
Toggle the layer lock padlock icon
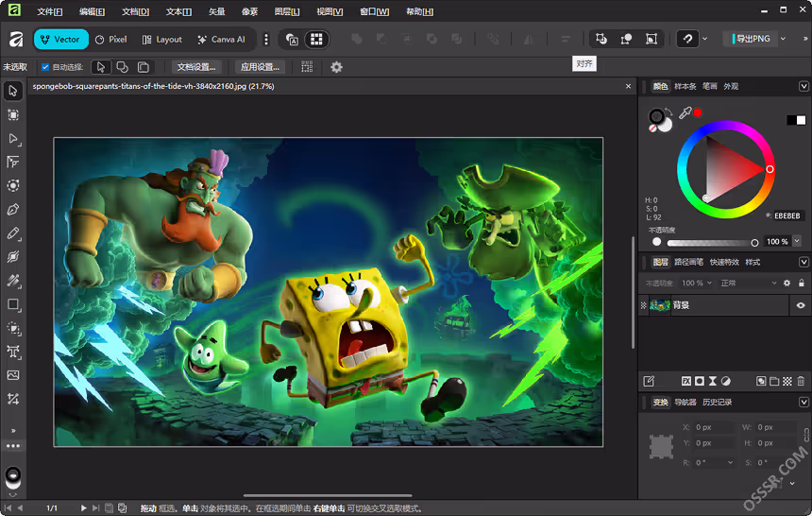[x=801, y=284]
